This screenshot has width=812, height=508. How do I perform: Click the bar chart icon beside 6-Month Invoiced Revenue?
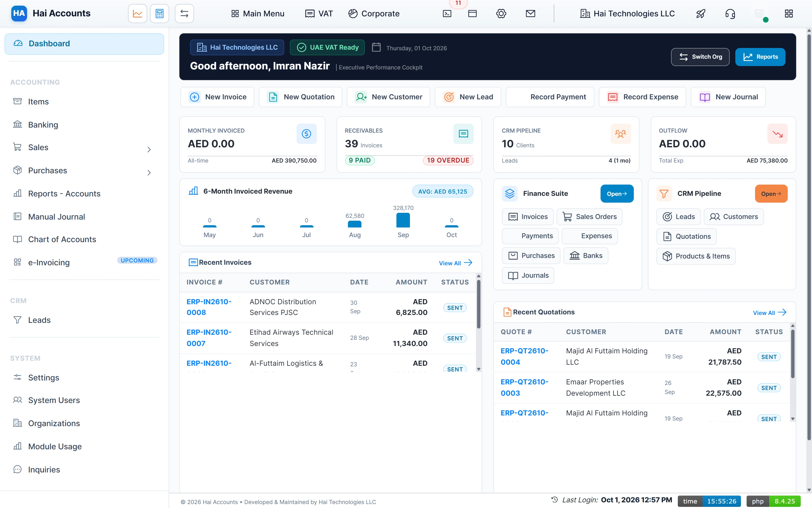[x=193, y=191]
